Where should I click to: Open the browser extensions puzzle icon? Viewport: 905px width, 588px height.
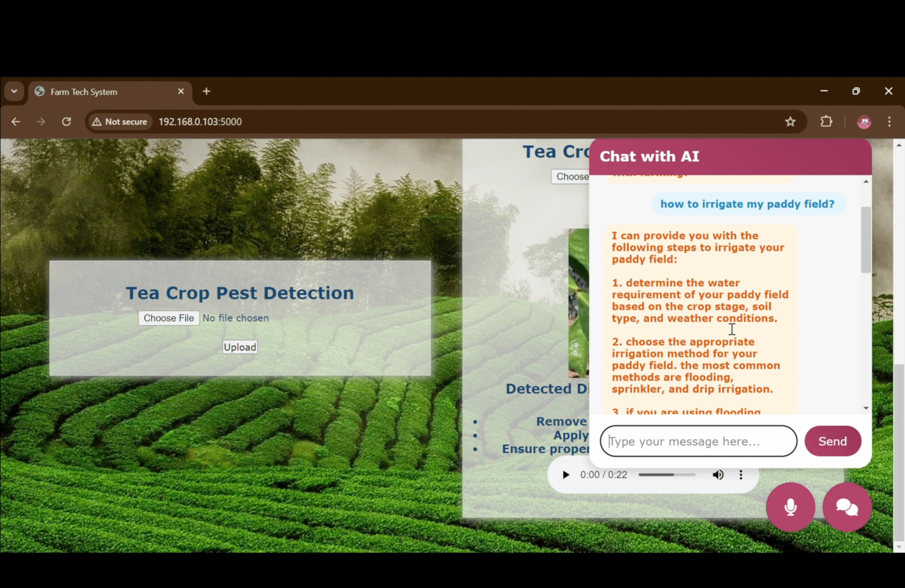coord(826,122)
